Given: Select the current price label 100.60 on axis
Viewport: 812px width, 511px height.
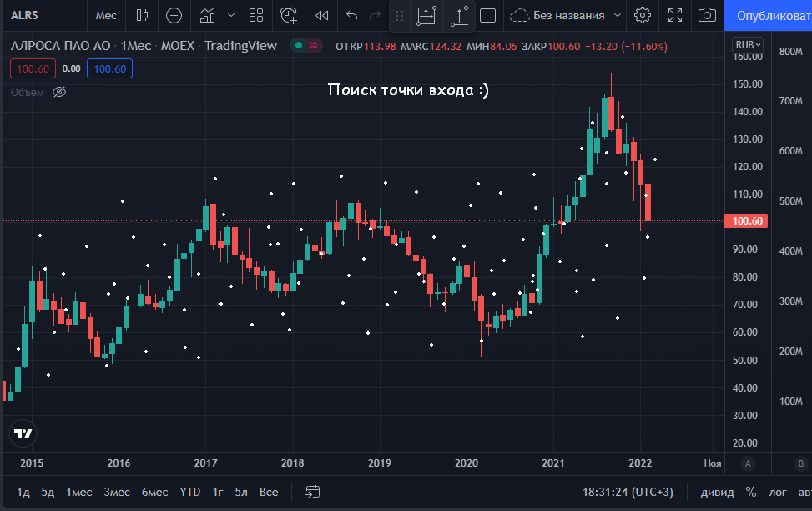Looking at the screenshot, I should point(747,220).
